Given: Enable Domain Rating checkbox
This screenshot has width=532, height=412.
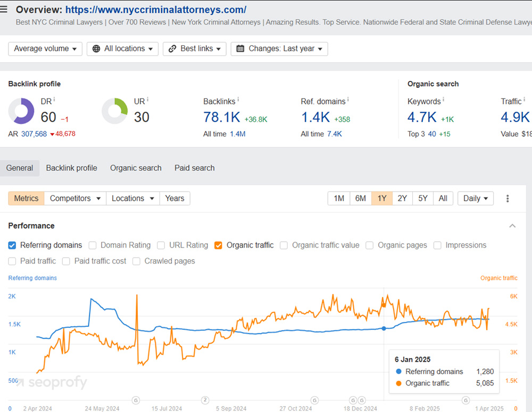Looking at the screenshot, I should click(x=92, y=245).
